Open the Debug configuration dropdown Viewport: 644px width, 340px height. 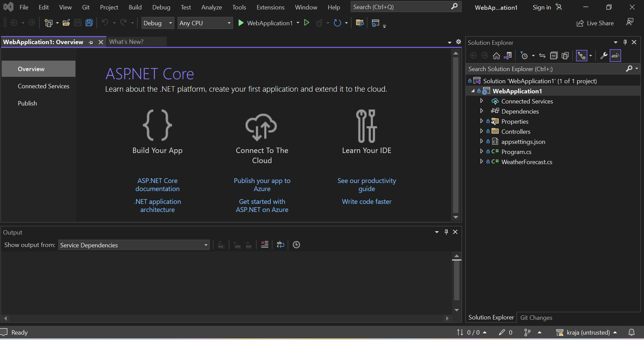coord(158,23)
